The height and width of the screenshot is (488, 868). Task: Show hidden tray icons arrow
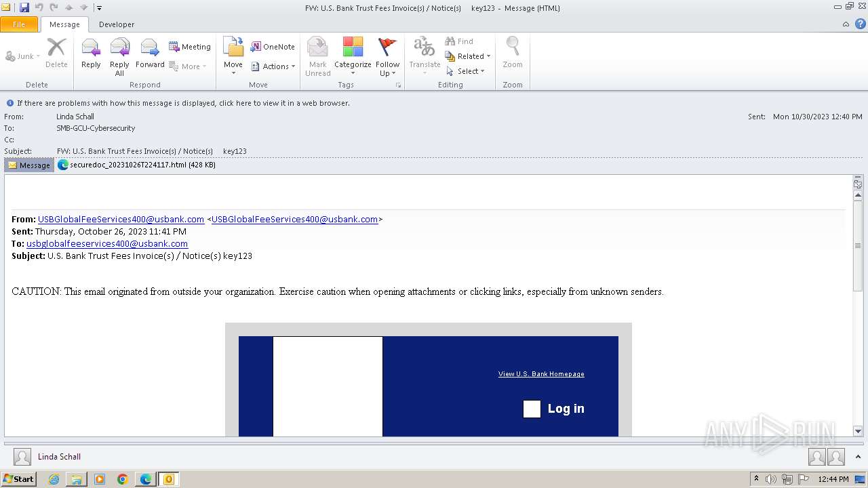(756, 479)
